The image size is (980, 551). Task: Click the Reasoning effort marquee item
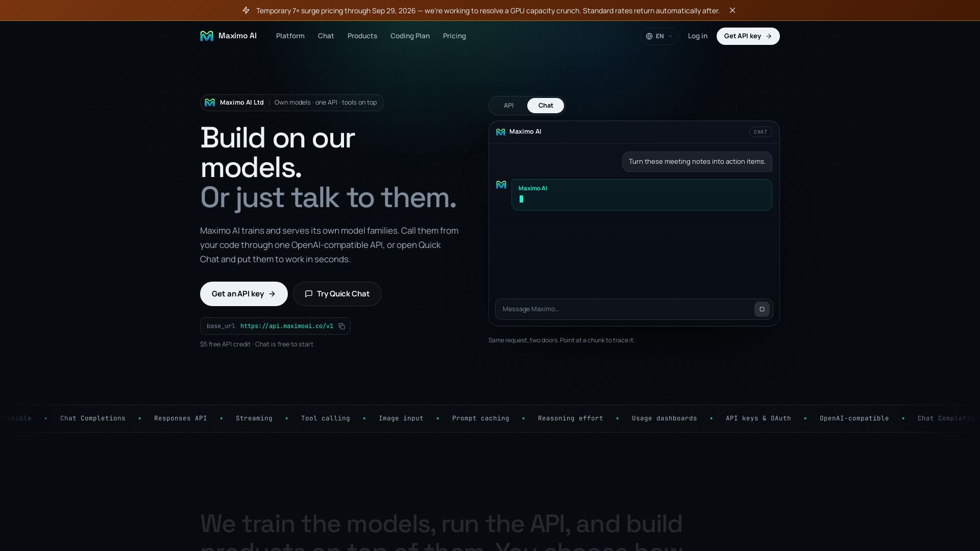[571, 418]
